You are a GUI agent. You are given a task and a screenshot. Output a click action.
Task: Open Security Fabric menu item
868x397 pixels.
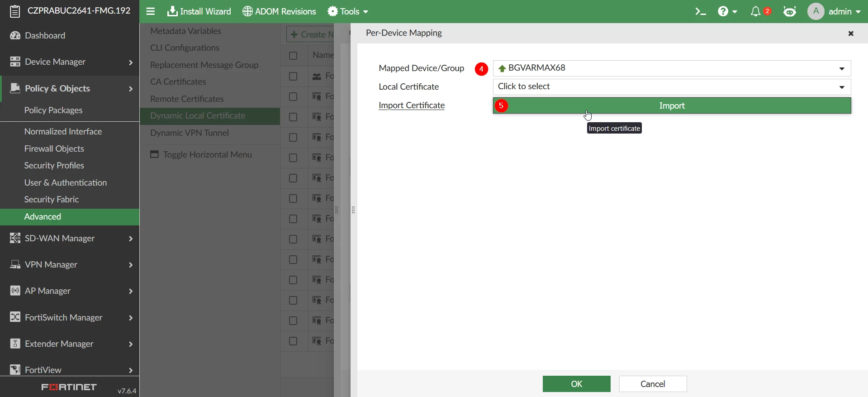52,199
